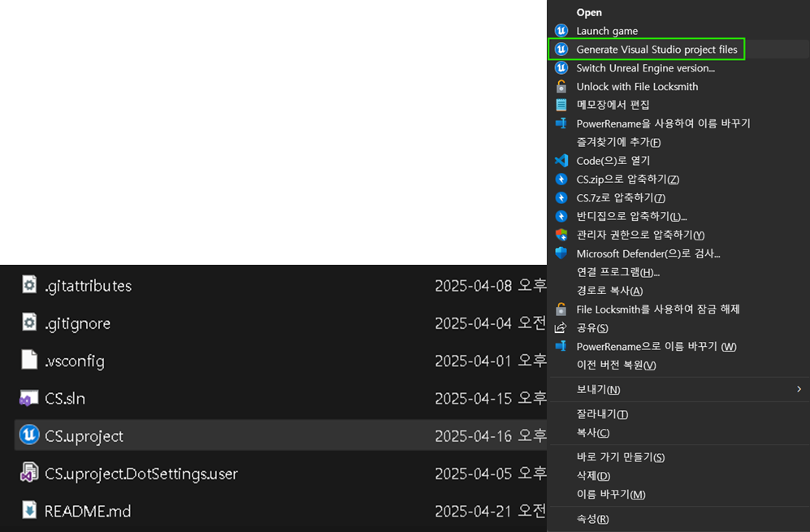Click Unreal icon beside Switch Unreal Engine version
Image resolution: width=810 pixels, height=532 pixels.
point(561,67)
